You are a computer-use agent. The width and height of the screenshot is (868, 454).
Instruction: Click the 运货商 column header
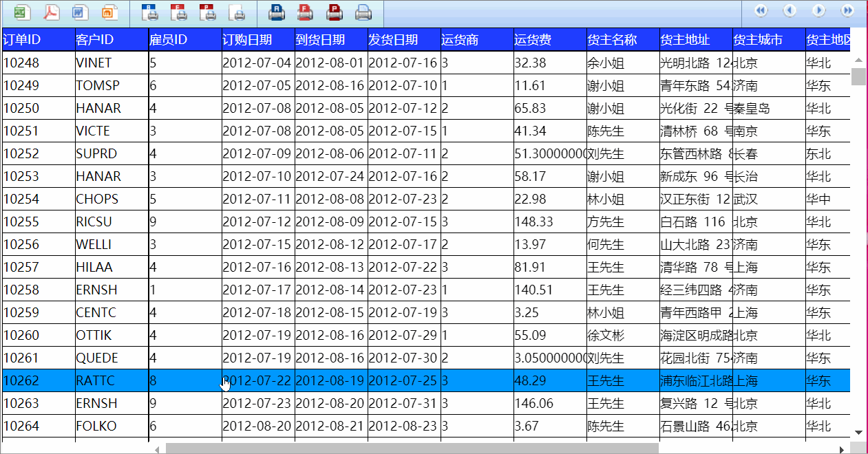coord(477,40)
